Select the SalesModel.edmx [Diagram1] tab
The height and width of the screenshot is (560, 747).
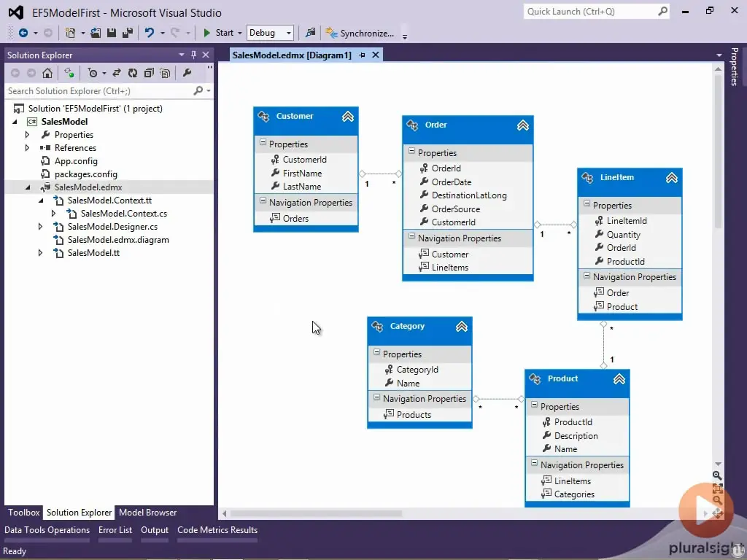[x=292, y=55]
